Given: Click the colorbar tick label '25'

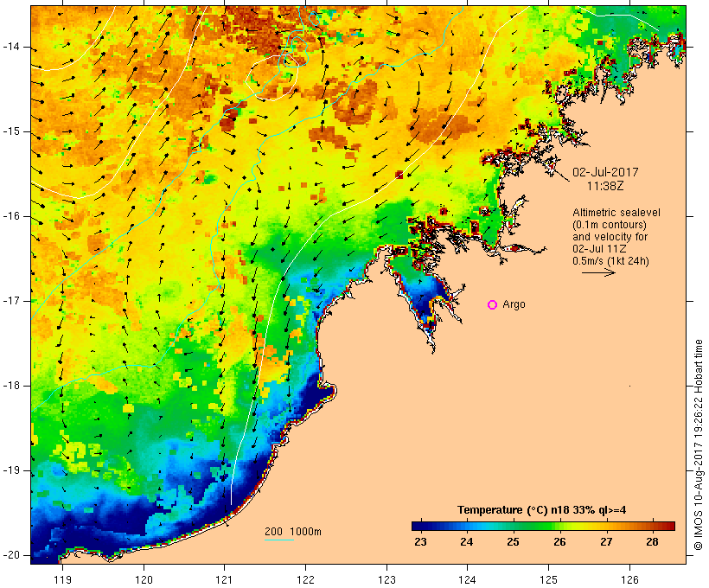Looking at the screenshot, I should (513, 542).
